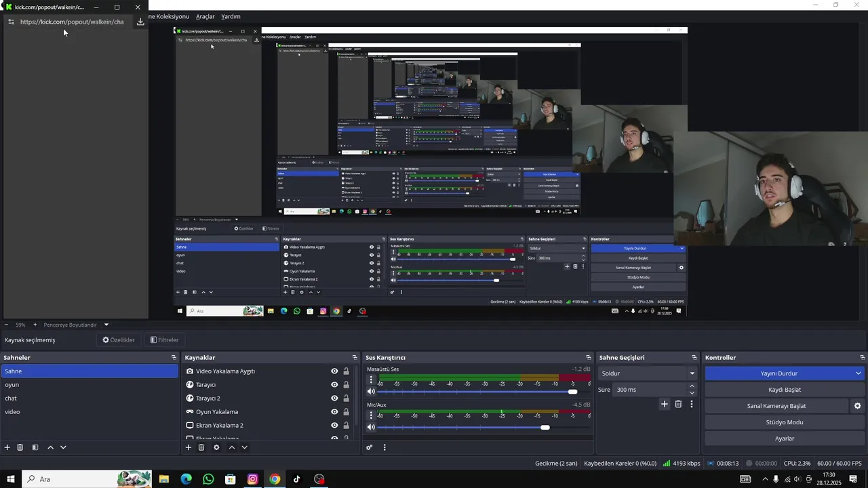Viewport: 868px width, 488px height.
Task: Open virtual camera settings gear icon
Action: tap(857, 406)
